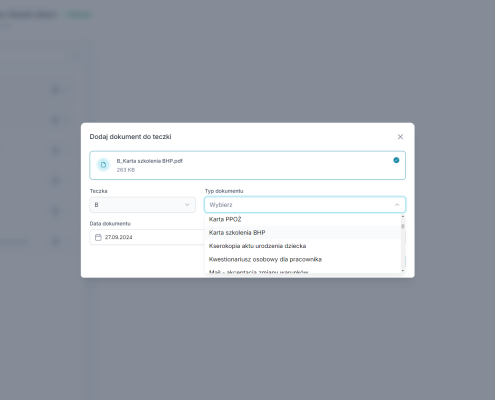Image resolution: width=495 pixels, height=400 pixels.
Task: Click the Typ dokumentu label
Action: [224, 191]
